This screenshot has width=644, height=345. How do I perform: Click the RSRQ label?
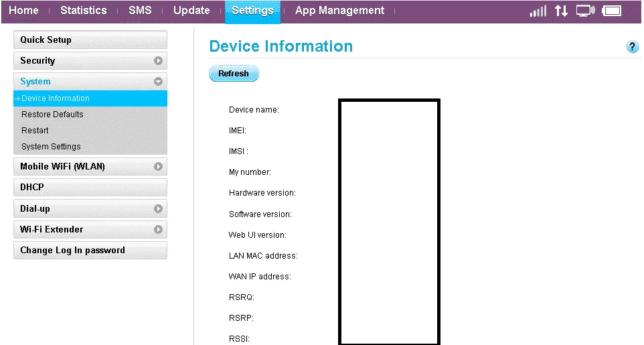pyautogui.click(x=242, y=297)
